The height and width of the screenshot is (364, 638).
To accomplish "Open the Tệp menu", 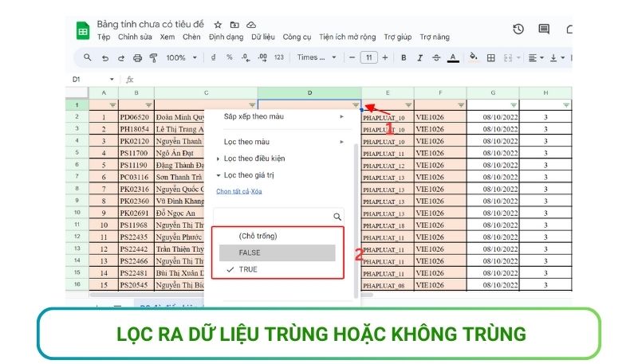I will tap(104, 37).
